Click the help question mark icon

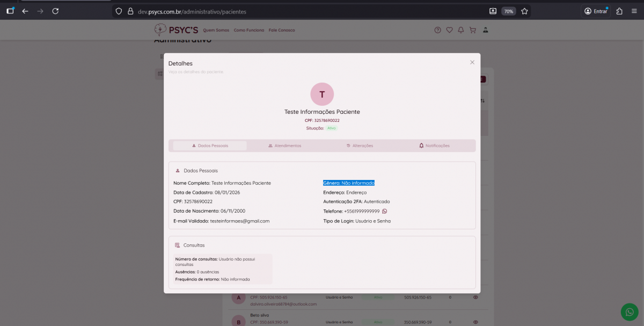click(x=438, y=30)
